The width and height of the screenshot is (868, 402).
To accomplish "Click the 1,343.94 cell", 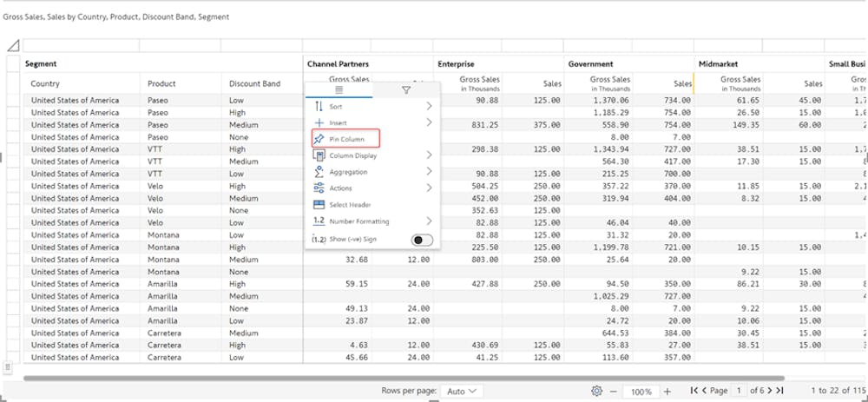I will [609, 149].
